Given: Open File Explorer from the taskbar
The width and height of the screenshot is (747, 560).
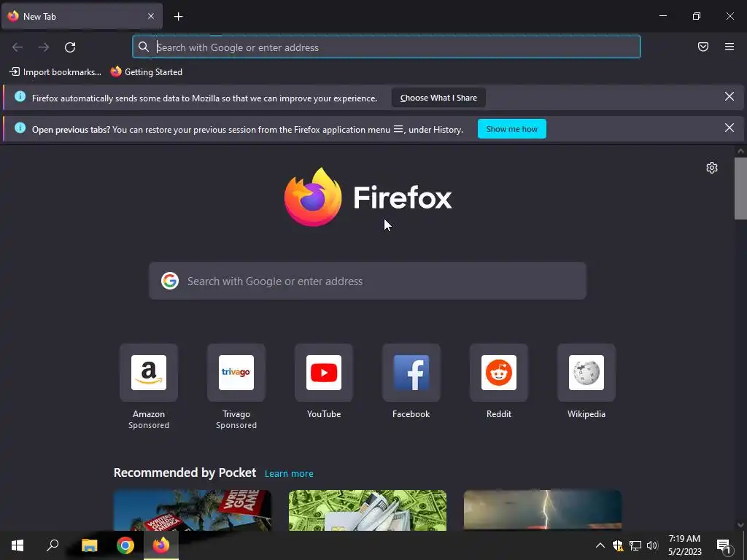Looking at the screenshot, I should (89, 545).
